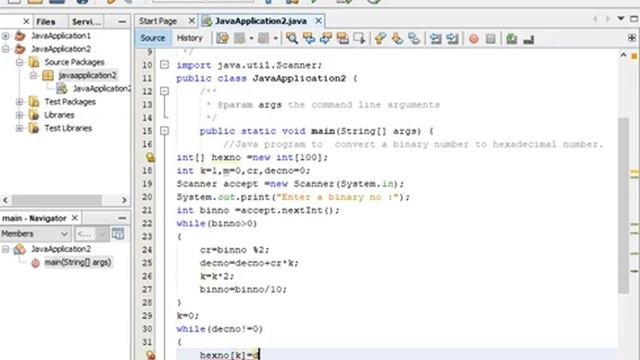640x360 pixels.
Task: Toggle bookmark on current line
Action: pos(414,38)
